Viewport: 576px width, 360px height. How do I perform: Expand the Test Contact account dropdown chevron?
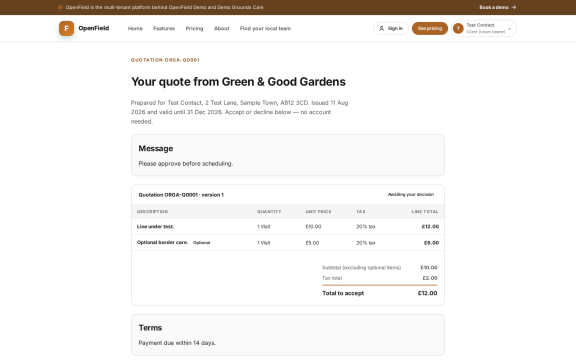509,29
